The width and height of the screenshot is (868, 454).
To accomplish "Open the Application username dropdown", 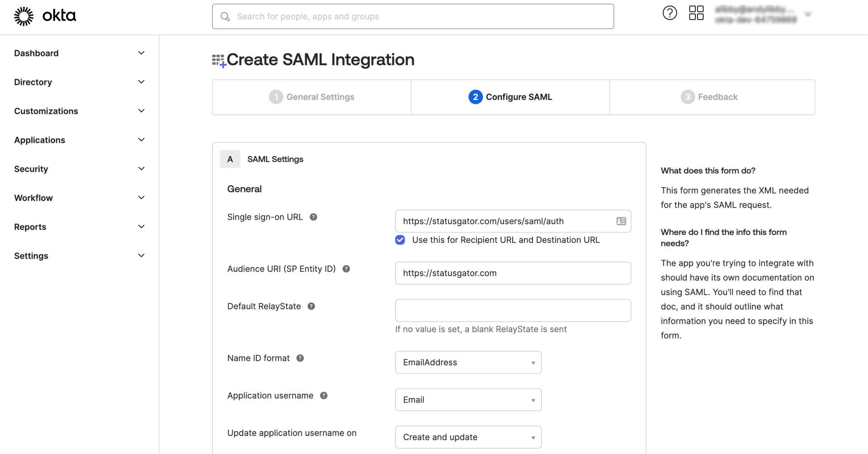I will [x=468, y=400].
